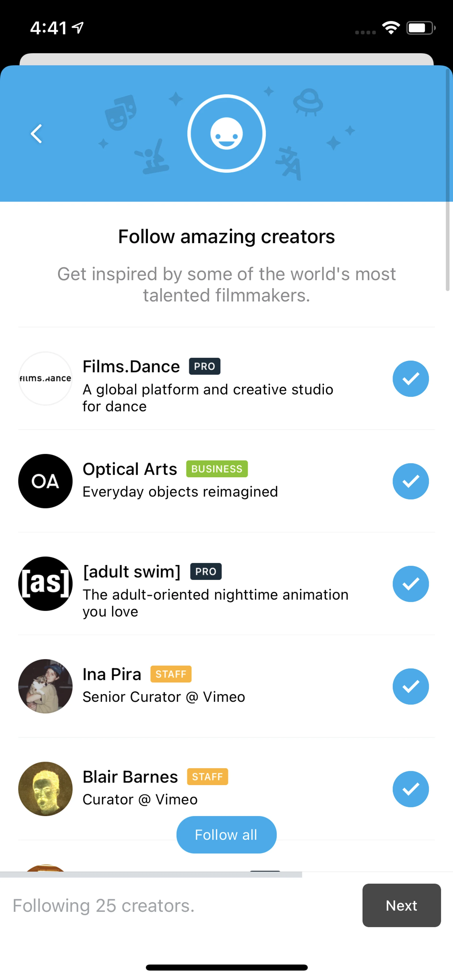This screenshot has width=453, height=980.
Task: Tap the smiley face header icon
Action: tap(226, 133)
